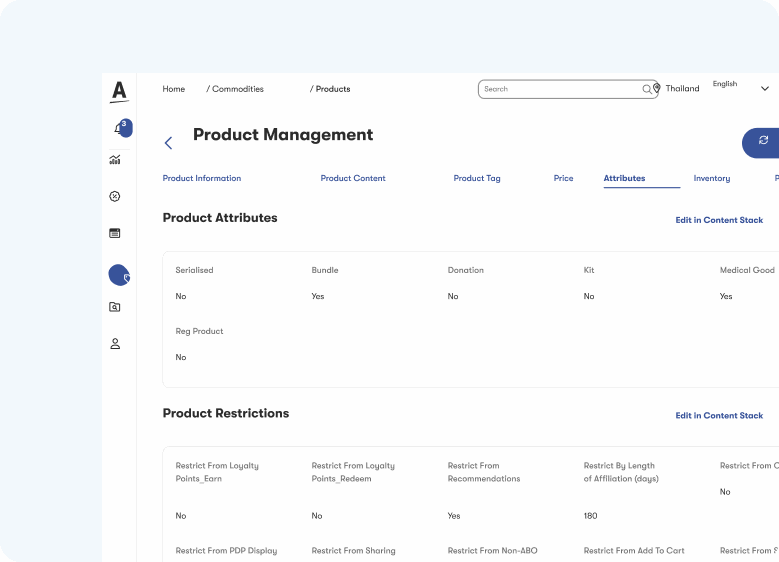Expand the English language dropdown chevron
The width and height of the screenshot is (779, 562).
(765, 88)
